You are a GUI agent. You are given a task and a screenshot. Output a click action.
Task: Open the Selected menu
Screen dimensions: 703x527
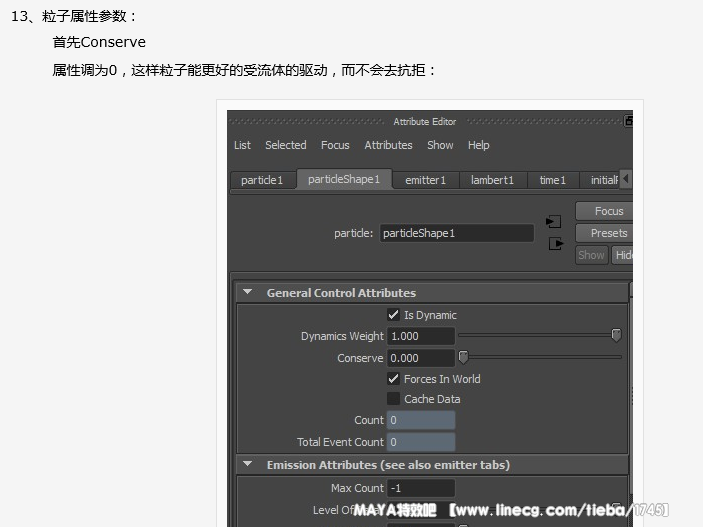[286, 145]
